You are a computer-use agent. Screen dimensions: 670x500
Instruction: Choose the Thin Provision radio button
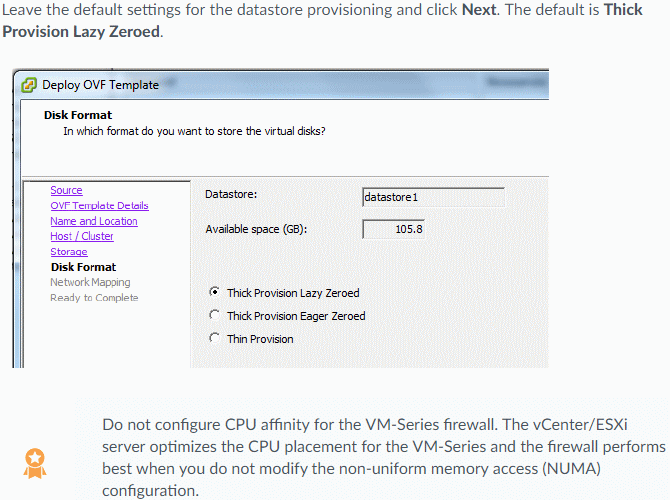tap(215, 338)
